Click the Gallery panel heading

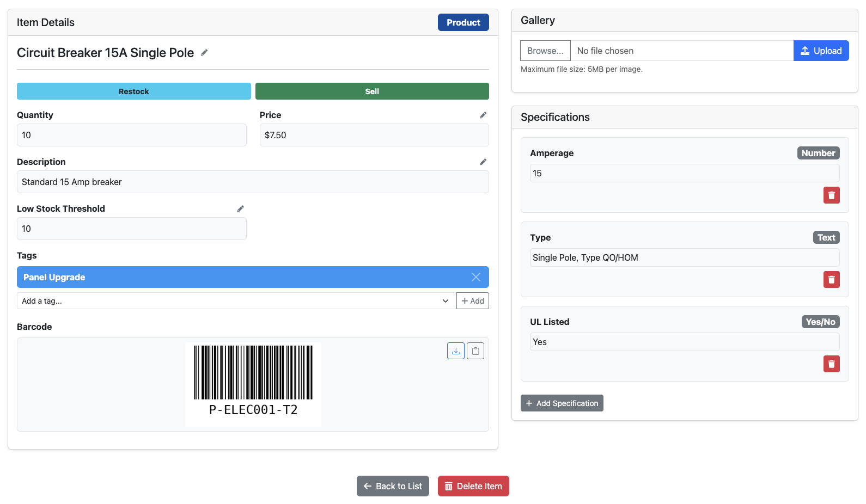[x=538, y=20]
